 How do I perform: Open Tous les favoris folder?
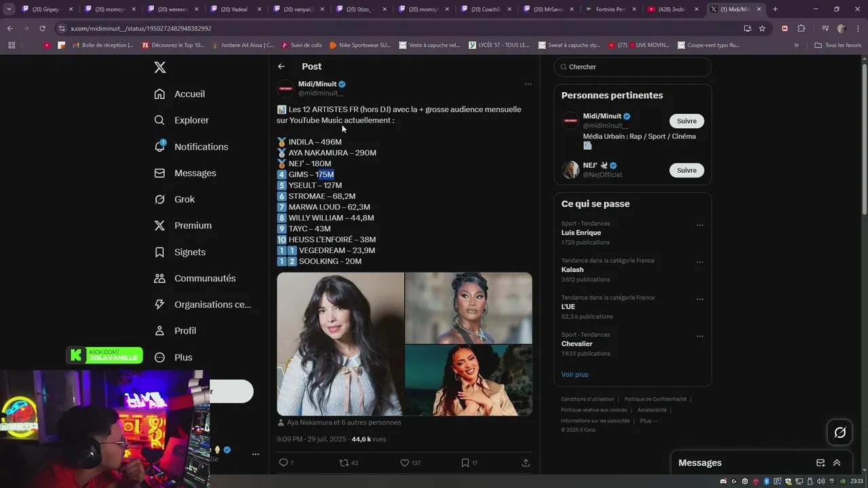click(x=837, y=45)
